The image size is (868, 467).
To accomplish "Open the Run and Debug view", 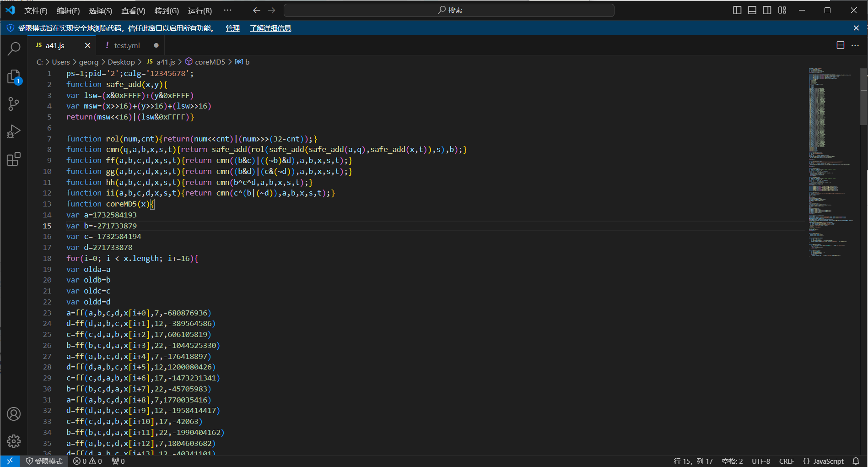I will [x=14, y=131].
